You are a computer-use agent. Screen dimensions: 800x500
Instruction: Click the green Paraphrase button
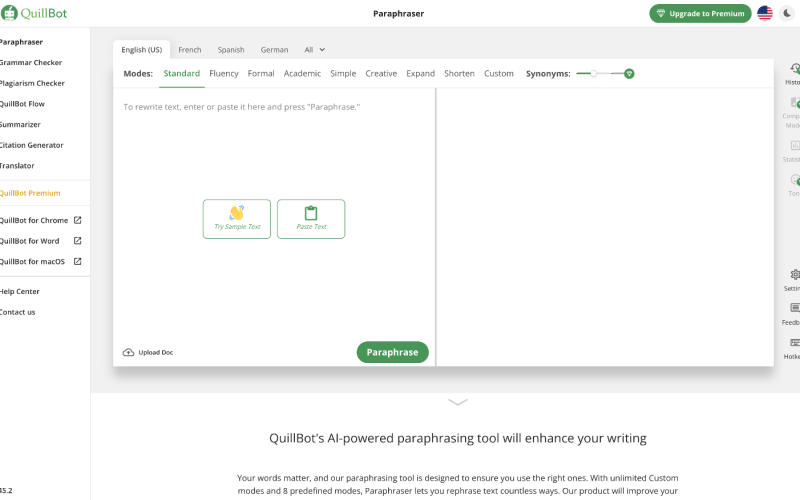pyautogui.click(x=392, y=352)
